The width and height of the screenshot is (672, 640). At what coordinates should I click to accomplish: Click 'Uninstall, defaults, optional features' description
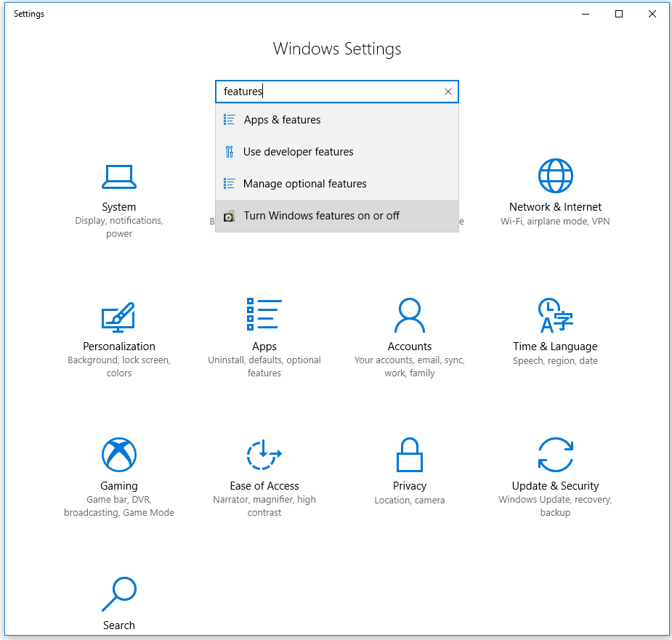[x=264, y=367]
